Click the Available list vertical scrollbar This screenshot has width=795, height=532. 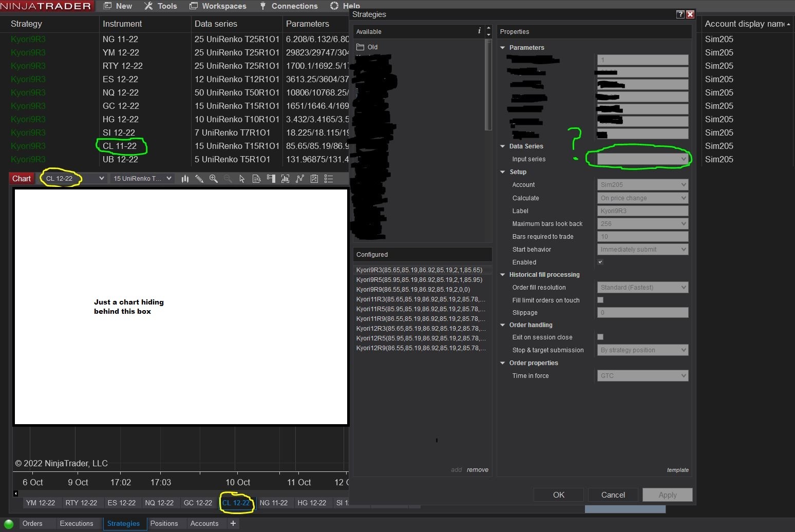click(488, 85)
